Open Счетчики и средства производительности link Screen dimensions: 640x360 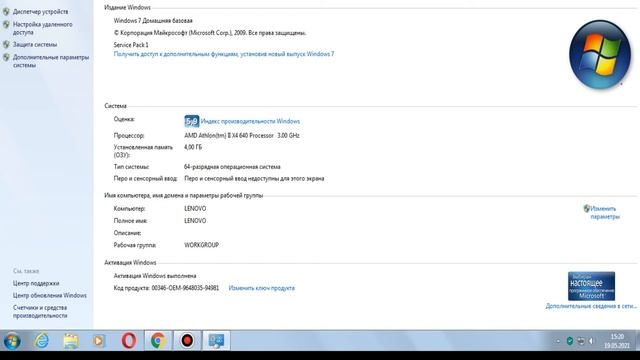[x=40, y=312]
